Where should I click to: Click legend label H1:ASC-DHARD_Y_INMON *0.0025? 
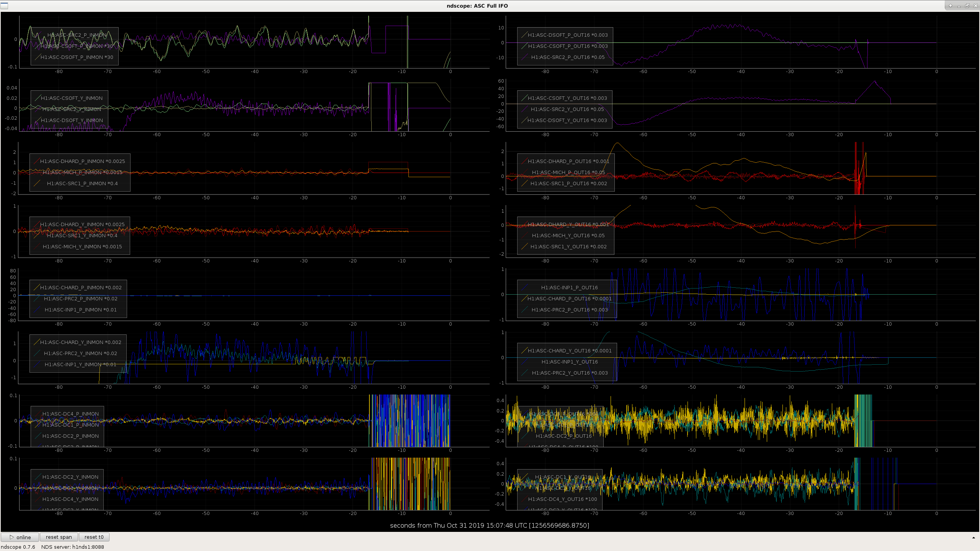(82, 225)
